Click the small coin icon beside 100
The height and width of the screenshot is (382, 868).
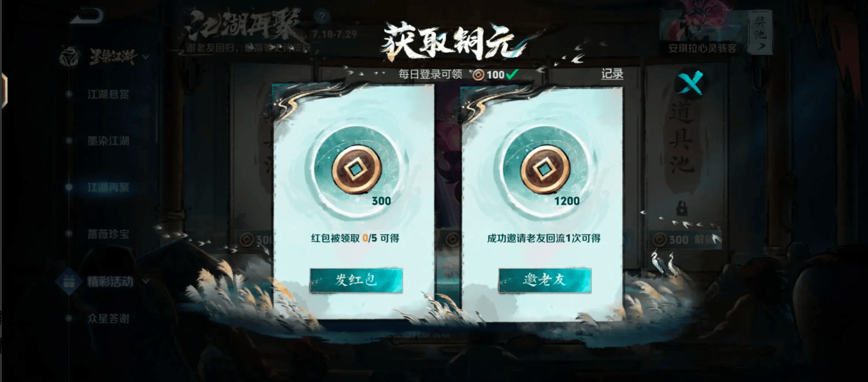pos(478,74)
